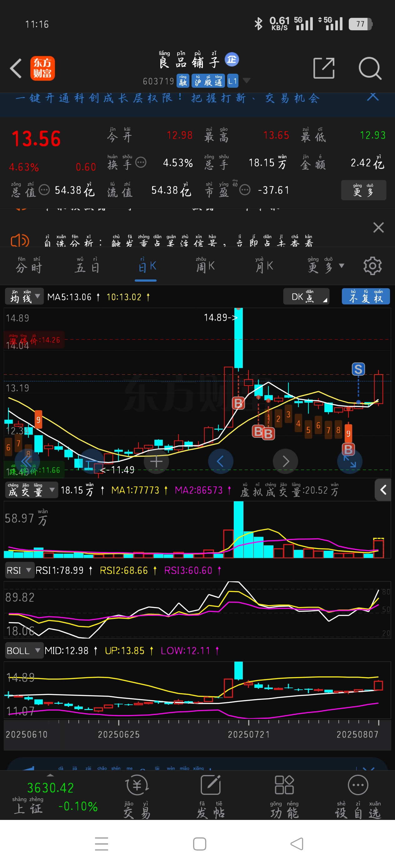Tap the tallest cyan volume bar

238,529
